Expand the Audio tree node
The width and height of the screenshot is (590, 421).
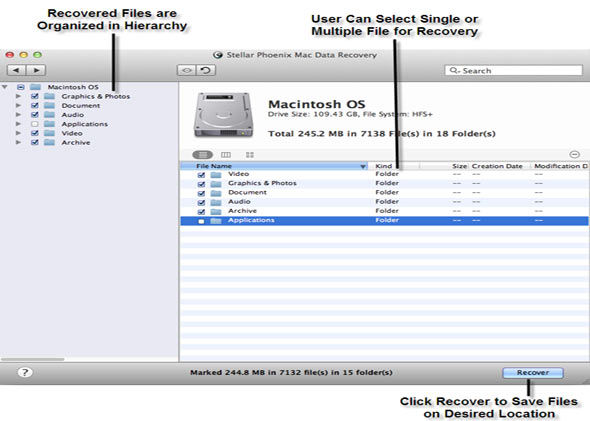tap(18, 114)
